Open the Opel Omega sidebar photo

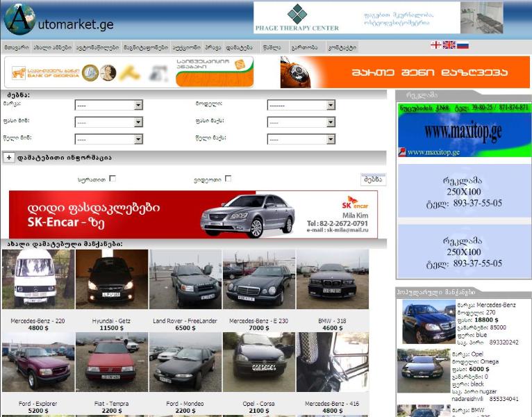[x=424, y=370]
